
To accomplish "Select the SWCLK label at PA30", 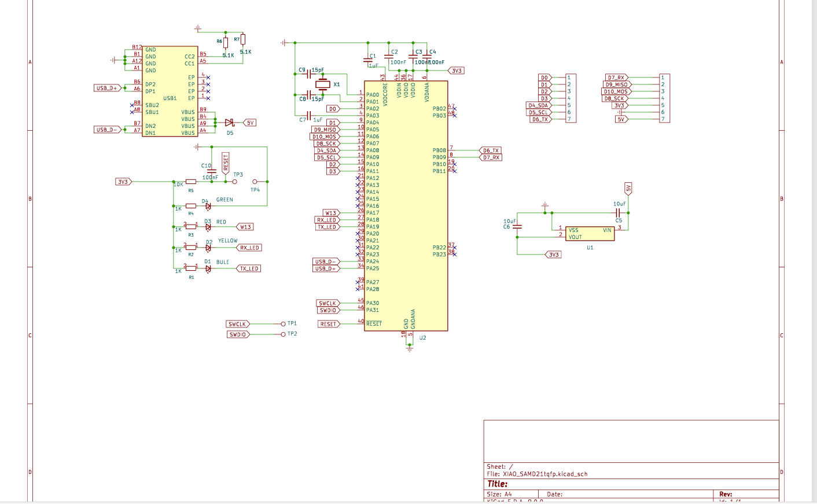I will tap(328, 303).
